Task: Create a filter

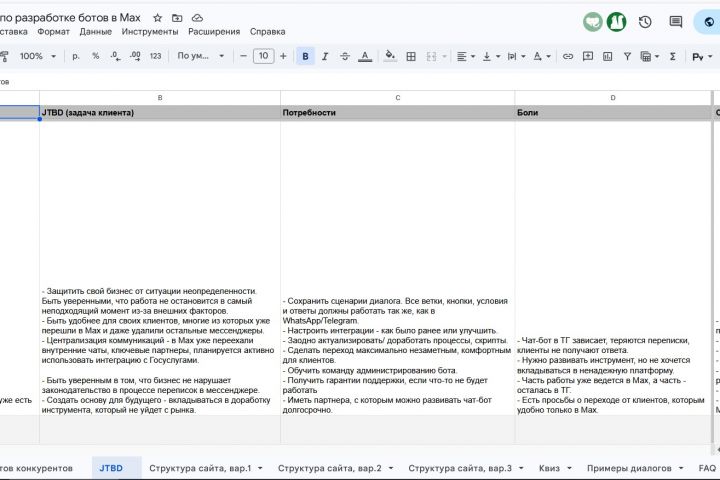Action: (627, 56)
